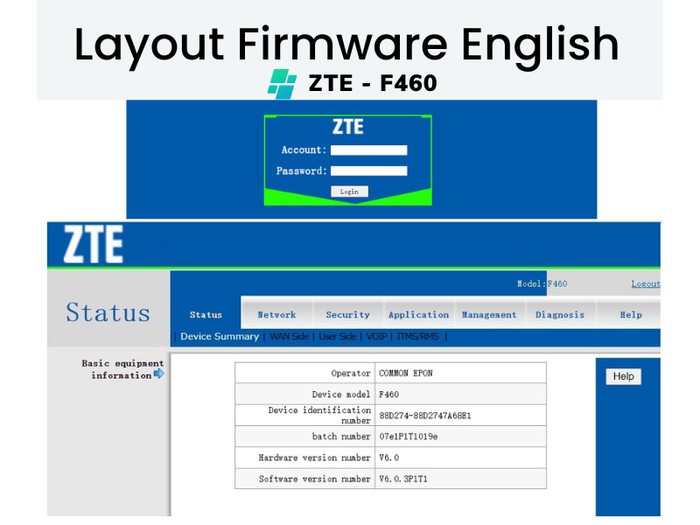Open the Status tab
The height and width of the screenshot is (525, 700).
(x=206, y=315)
